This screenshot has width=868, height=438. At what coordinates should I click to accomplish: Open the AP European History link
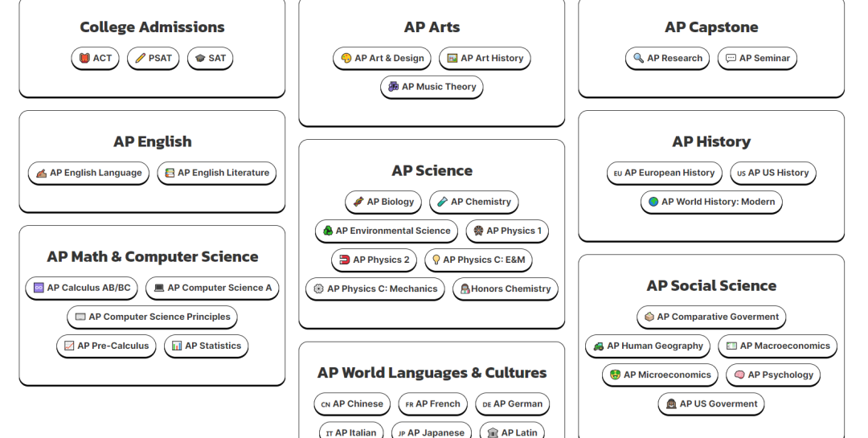[665, 174]
